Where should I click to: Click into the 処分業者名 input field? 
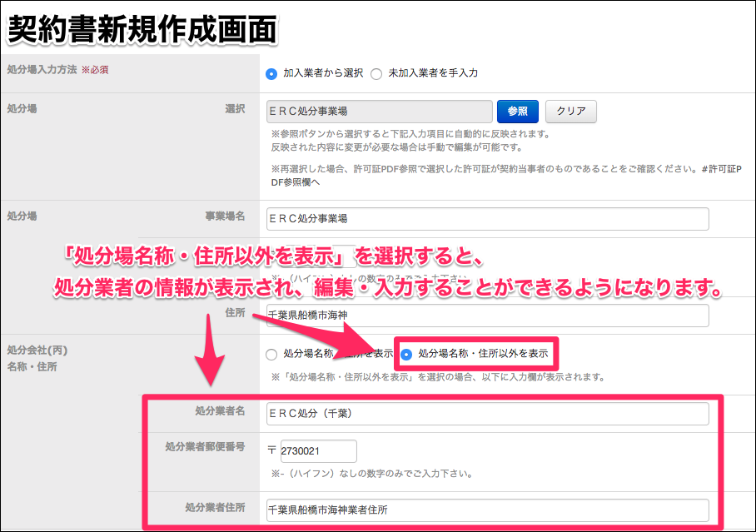486,414
